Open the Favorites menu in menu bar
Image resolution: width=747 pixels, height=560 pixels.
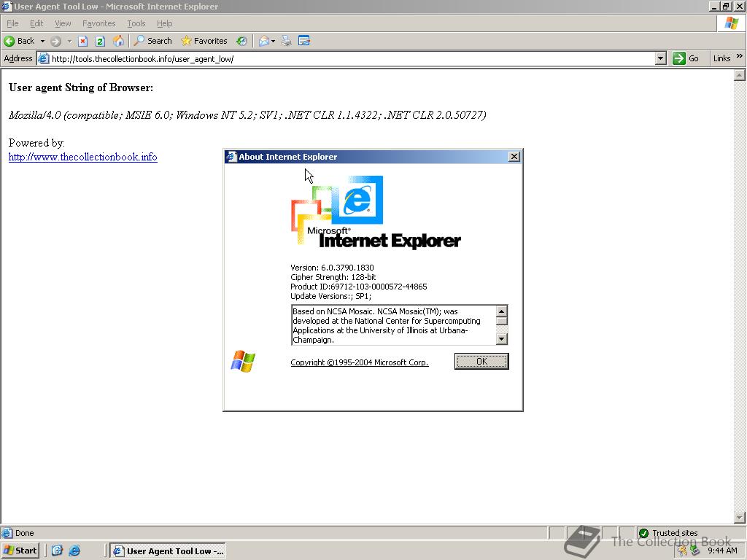pos(98,23)
